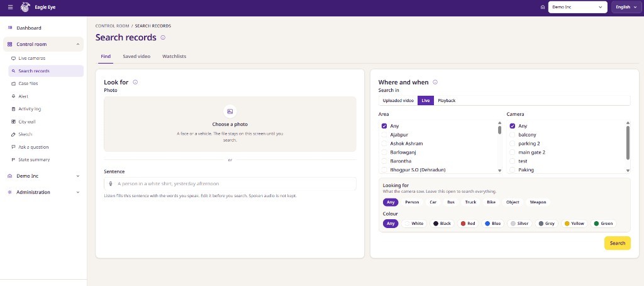Click into the Sentence text field
Image resolution: width=644 pixels, height=286 pixels.
230,184
